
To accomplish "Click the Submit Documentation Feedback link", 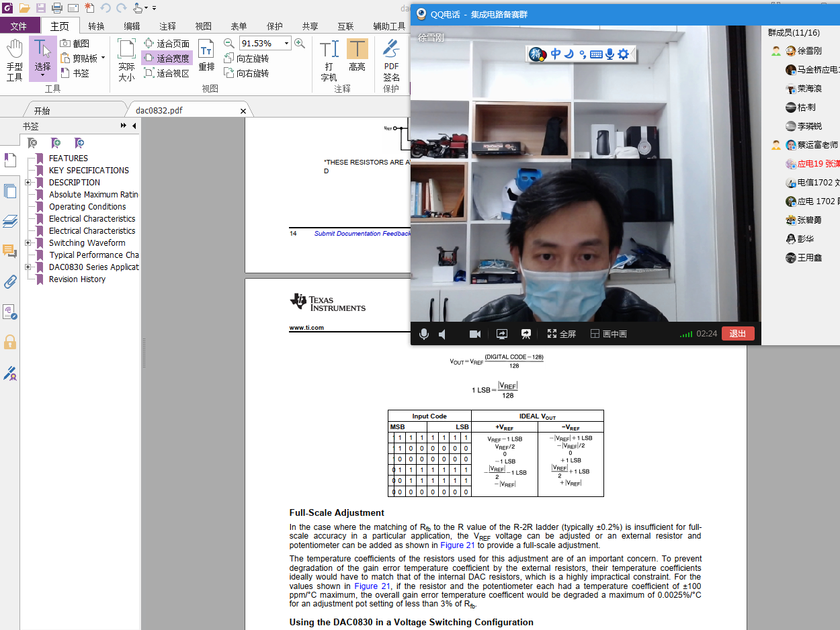I will click(362, 234).
